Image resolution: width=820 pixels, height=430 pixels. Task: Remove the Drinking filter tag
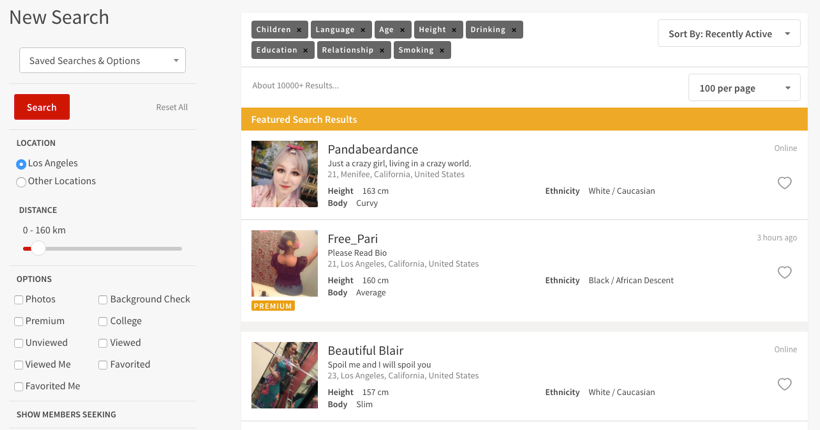514,30
